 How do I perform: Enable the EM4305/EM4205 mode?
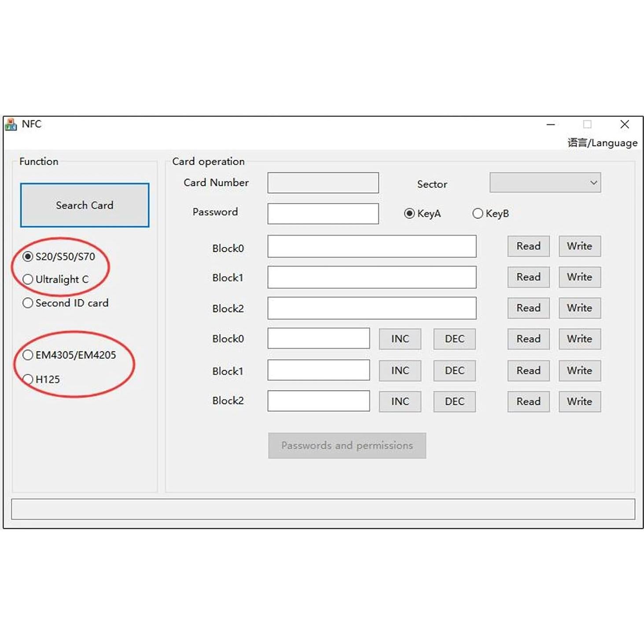pyautogui.click(x=28, y=355)
